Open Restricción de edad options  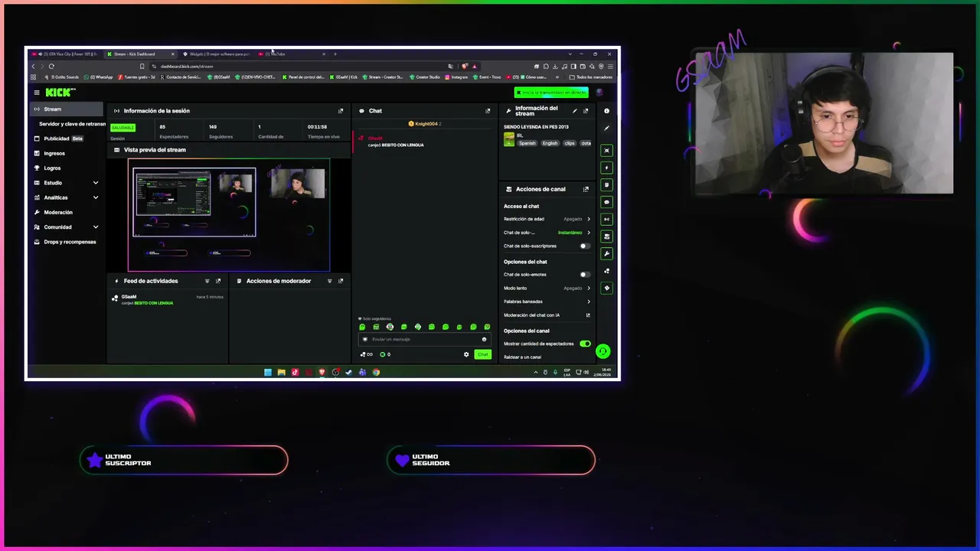tap(547, 219)
